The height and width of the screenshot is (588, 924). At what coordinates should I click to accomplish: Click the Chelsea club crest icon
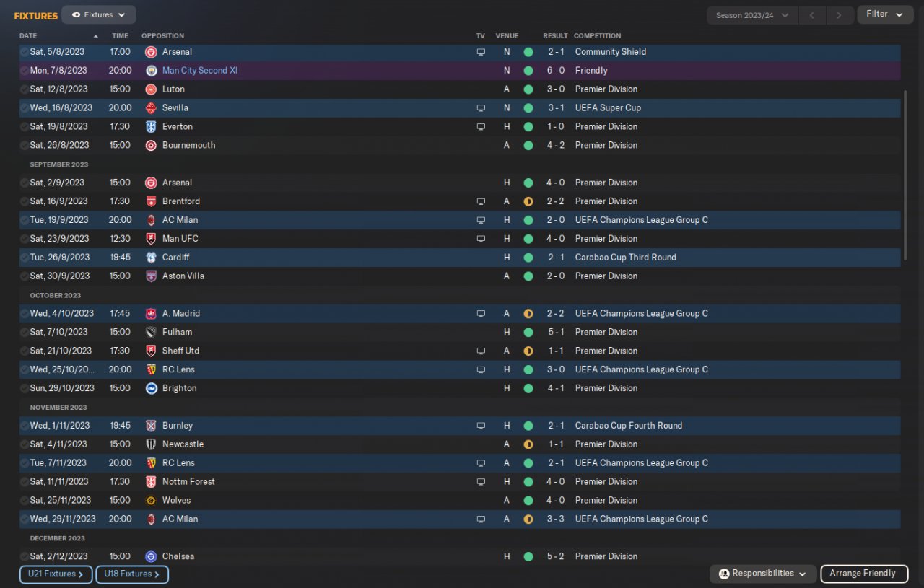(151, 556)
